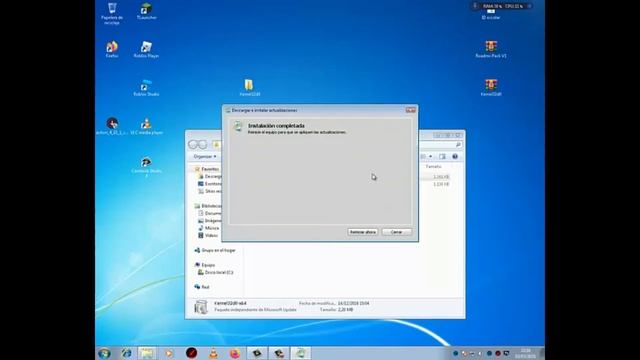Open Explorer help question mark icon
640x360 pixels.
(x=455, y=156)
